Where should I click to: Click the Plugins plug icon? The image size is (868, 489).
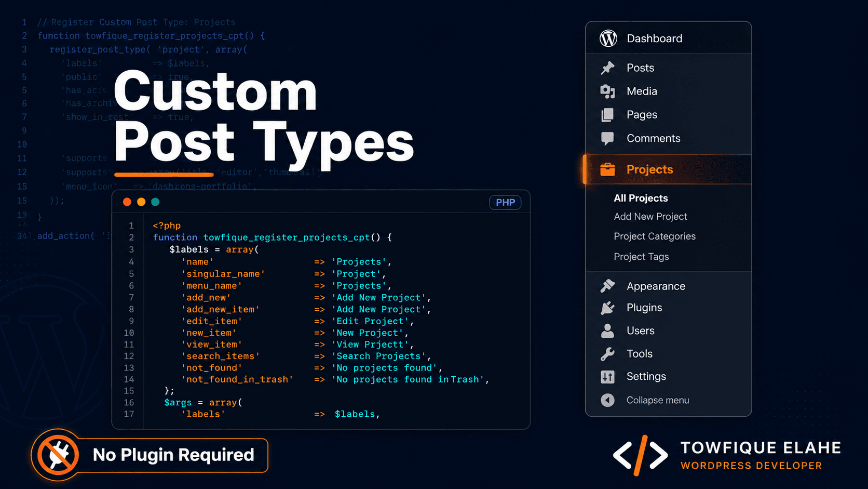[607, 308]
